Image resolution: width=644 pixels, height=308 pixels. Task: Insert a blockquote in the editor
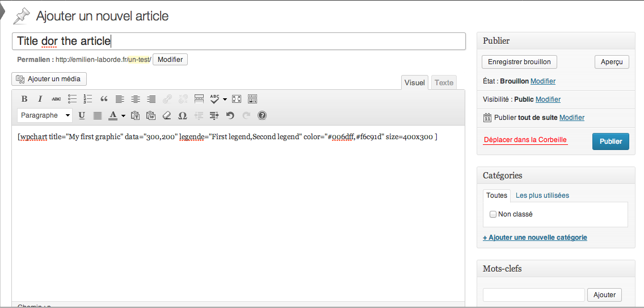[x=104, y=99]
